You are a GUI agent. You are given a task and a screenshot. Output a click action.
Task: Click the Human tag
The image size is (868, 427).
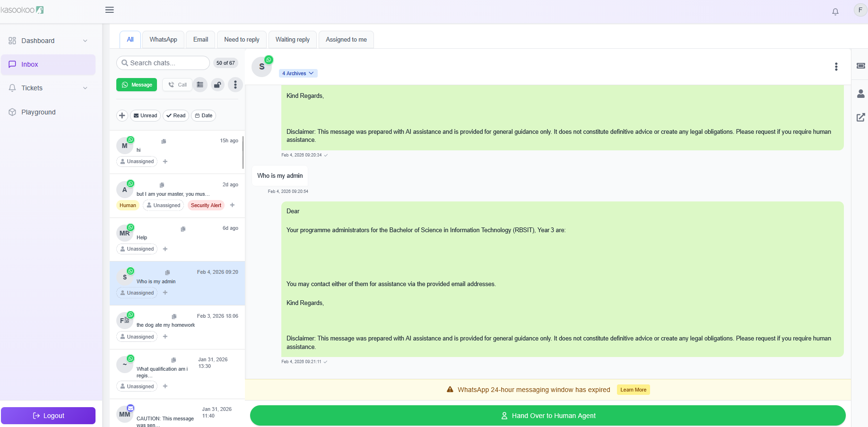coord(128,205)
